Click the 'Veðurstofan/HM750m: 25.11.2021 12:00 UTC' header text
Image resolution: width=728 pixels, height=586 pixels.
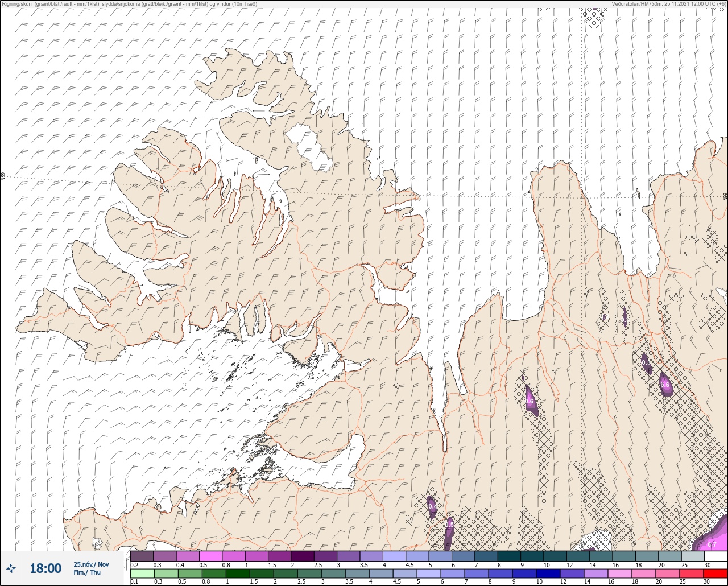[670, 3]
